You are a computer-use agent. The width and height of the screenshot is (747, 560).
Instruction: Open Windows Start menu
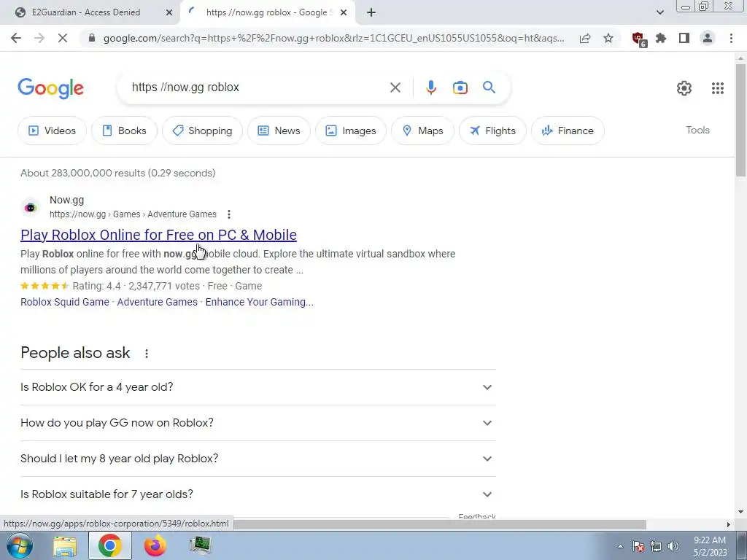click(19, 545)
